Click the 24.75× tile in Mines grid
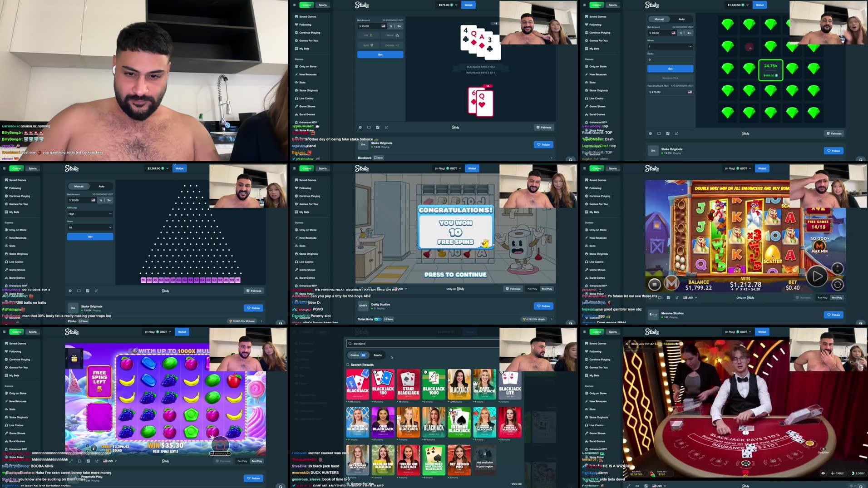 770,70
